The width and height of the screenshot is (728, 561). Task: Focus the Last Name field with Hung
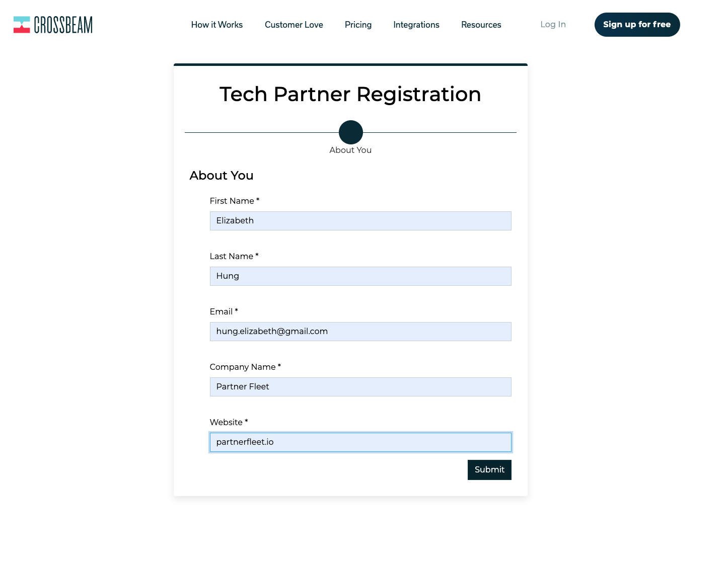tap(360, 276)
